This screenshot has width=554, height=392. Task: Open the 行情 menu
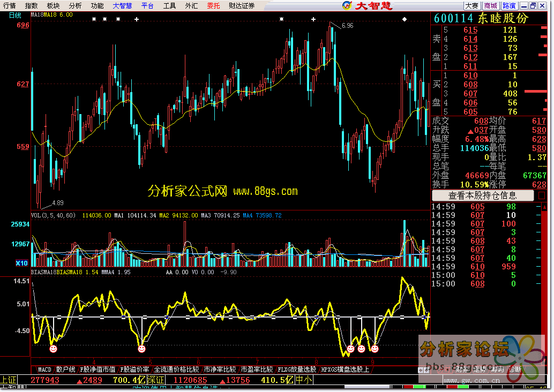point(10,6)
